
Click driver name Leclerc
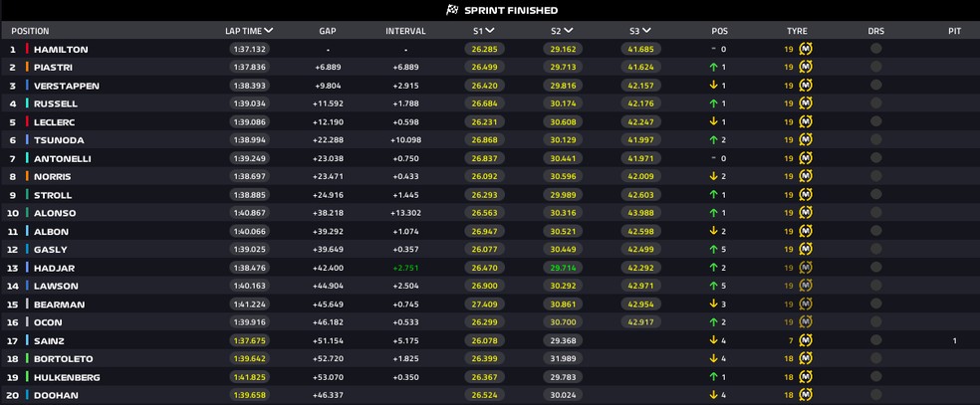55,121
